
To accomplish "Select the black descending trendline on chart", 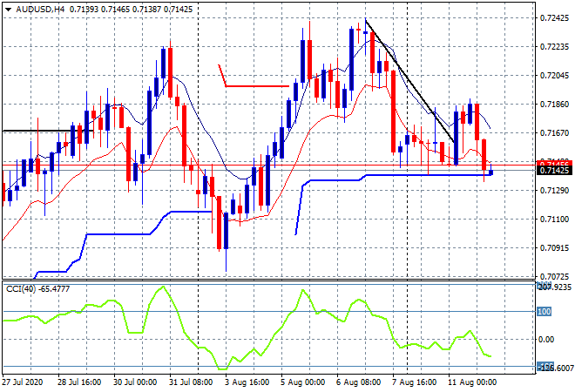I will point(410,81).
